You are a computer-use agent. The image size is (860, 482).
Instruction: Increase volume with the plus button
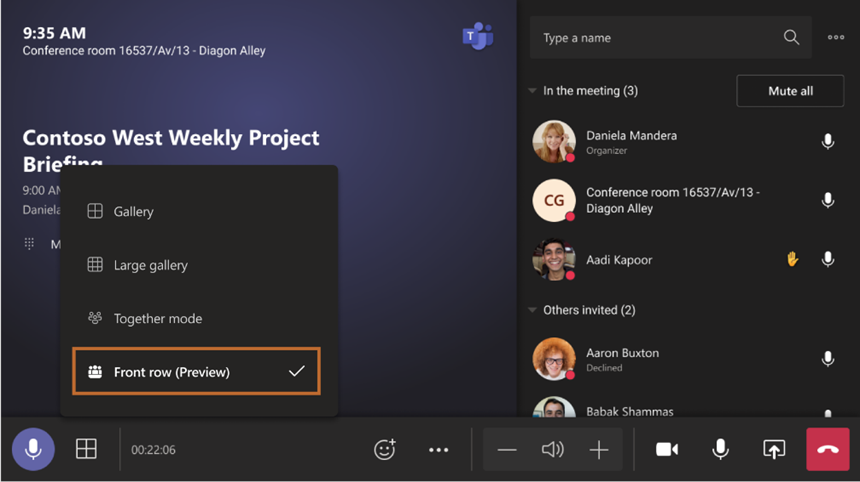599,450
